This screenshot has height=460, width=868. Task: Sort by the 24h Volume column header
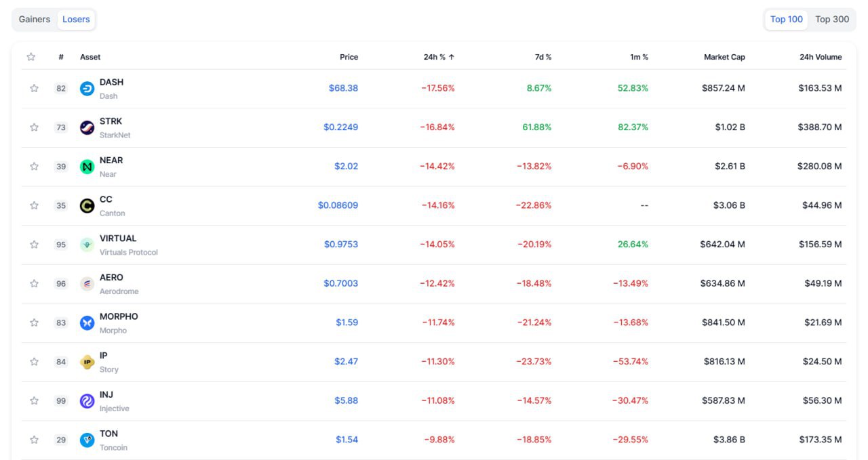pos(820,57)
